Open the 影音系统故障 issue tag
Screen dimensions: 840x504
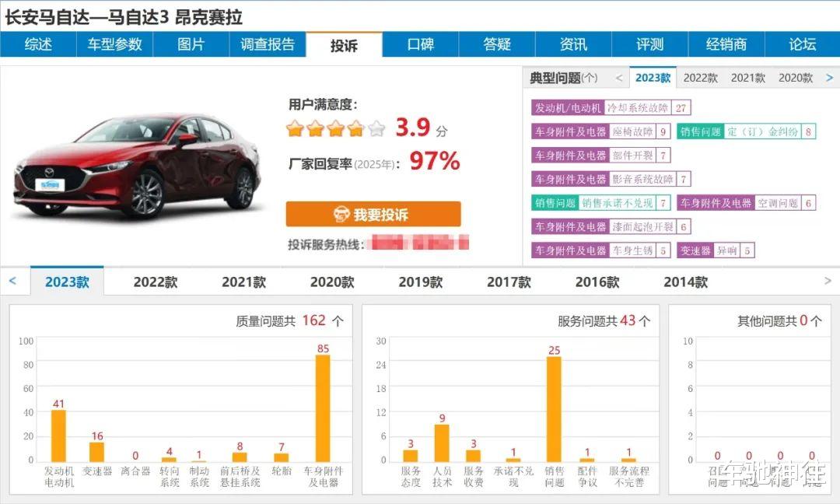tap(611, 179)
